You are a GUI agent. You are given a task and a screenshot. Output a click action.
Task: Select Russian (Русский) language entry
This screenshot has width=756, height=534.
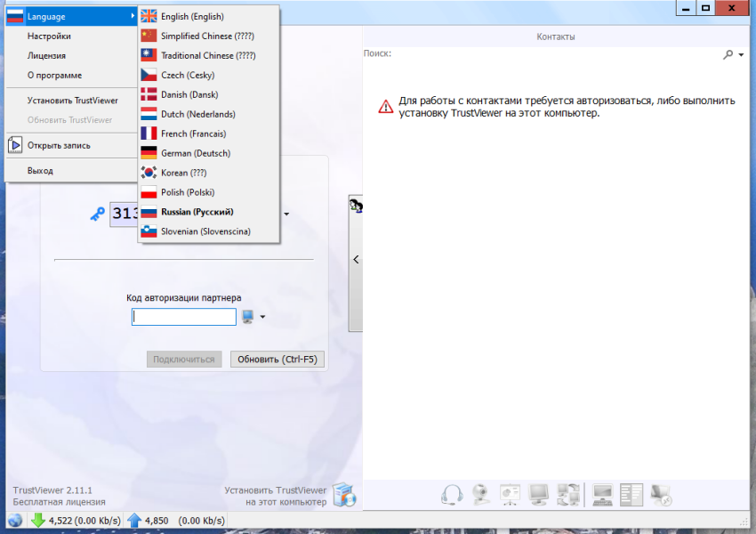pos(209,212)
